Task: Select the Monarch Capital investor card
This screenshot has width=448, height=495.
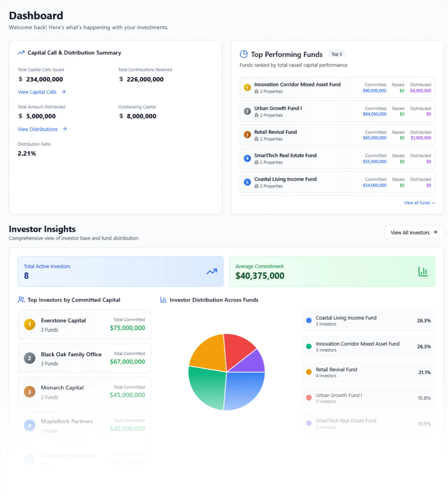Action: click(x=84, y=392)
